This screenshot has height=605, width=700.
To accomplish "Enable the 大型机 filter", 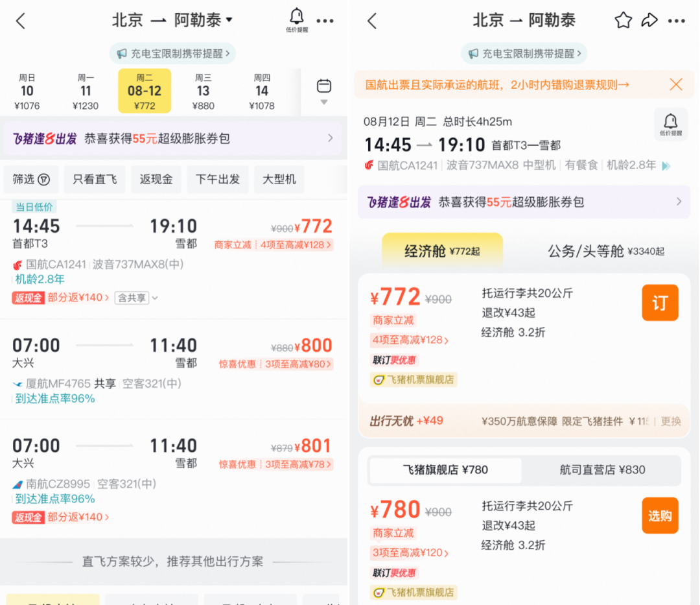I will (x=279, y=180).
